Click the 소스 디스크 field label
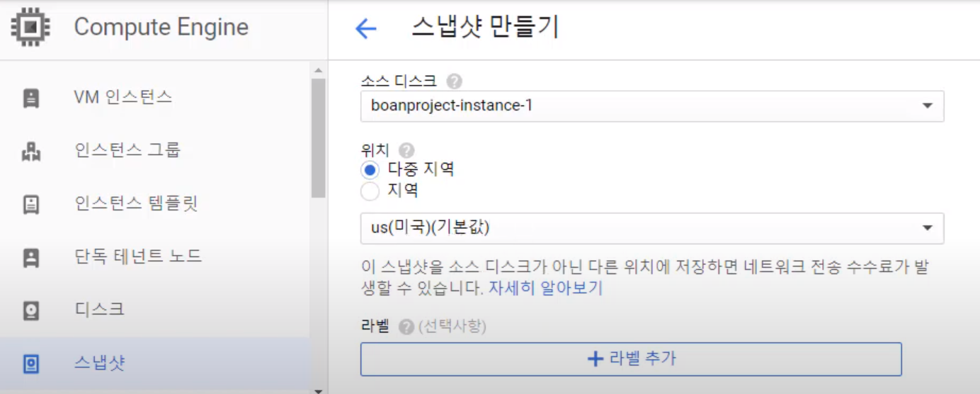Screen dimensions: 980x394 tap(399, 81)
